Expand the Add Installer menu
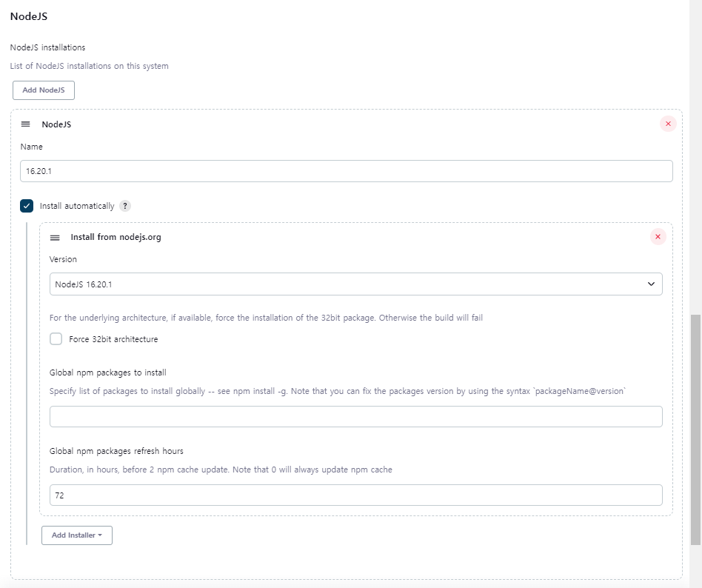The width and height of the screenshot is (702, 588). [77, 535]
